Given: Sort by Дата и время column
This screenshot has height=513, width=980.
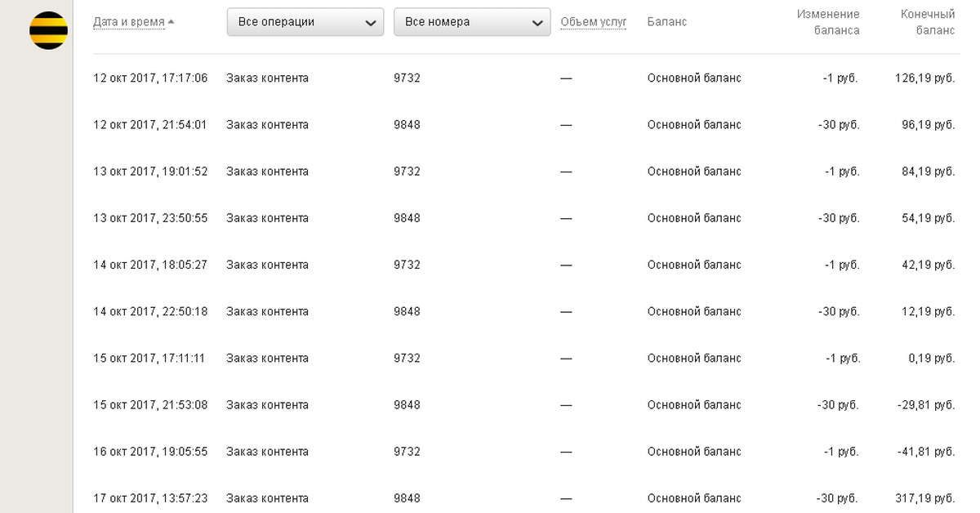Looking at the screenshot, I should point(129,22).
